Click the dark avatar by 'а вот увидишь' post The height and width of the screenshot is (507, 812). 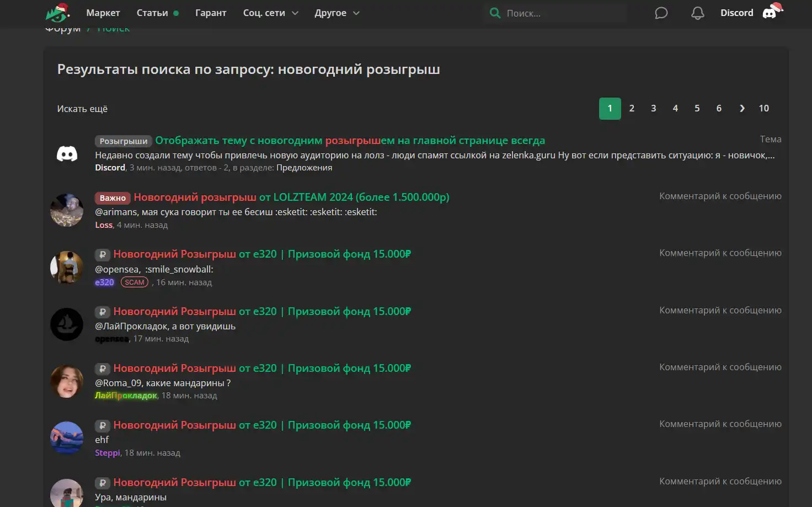pyautogui.click(x=67, y=324)
